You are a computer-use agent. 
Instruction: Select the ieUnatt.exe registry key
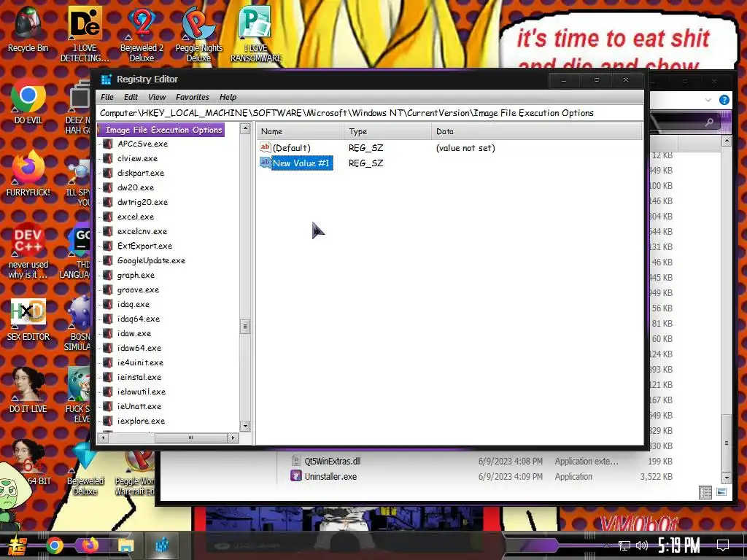click(x=139, y=406)
